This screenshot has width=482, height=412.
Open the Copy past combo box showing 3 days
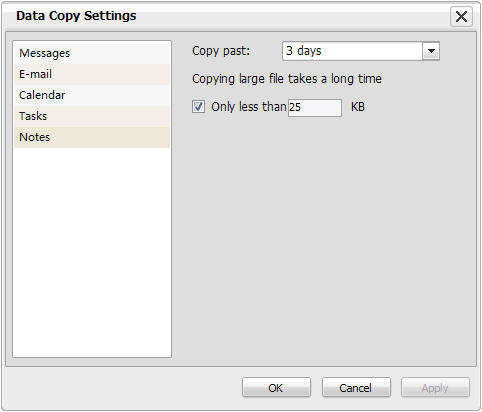coord(361,51)
